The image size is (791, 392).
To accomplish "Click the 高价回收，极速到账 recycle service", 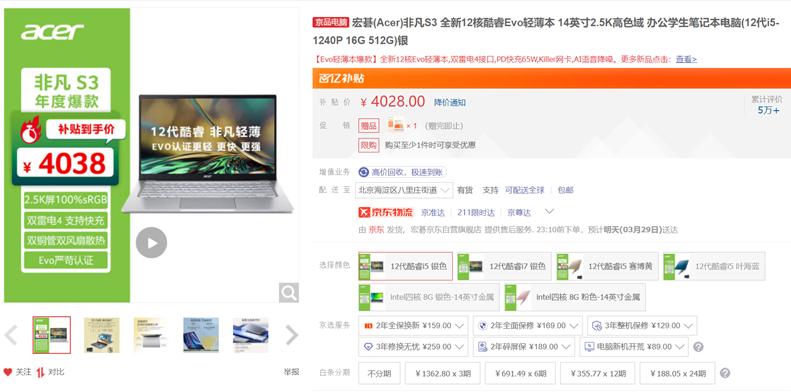I will [x=402, y=173].
